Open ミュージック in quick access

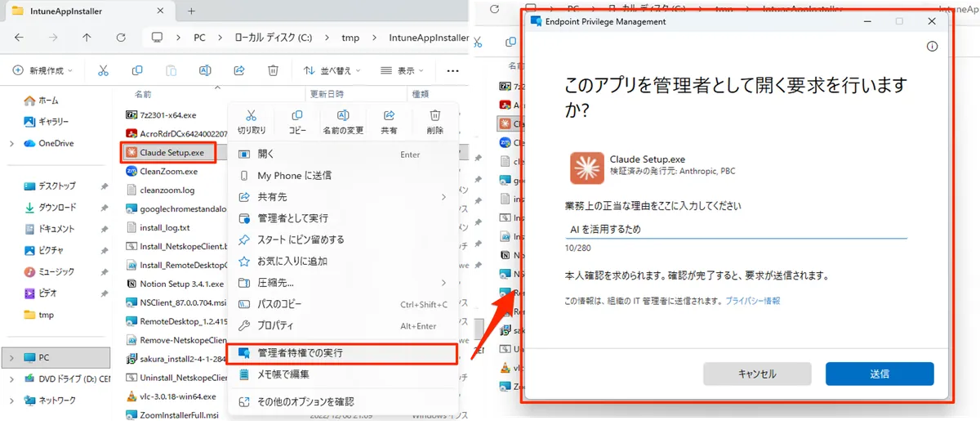pyautogui.click(x=49, y=271)
